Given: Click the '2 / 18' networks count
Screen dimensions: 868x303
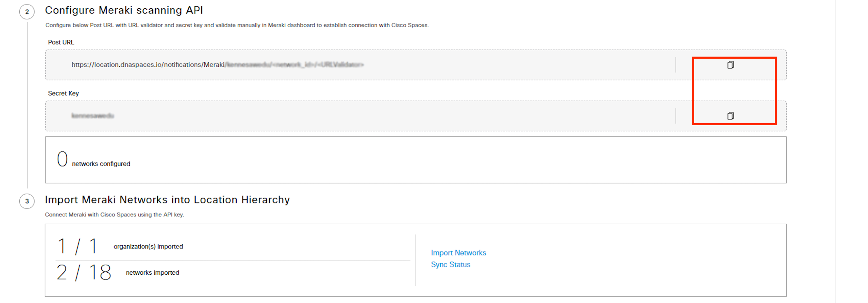Looking at the screenshot, I should pos(83,273).
